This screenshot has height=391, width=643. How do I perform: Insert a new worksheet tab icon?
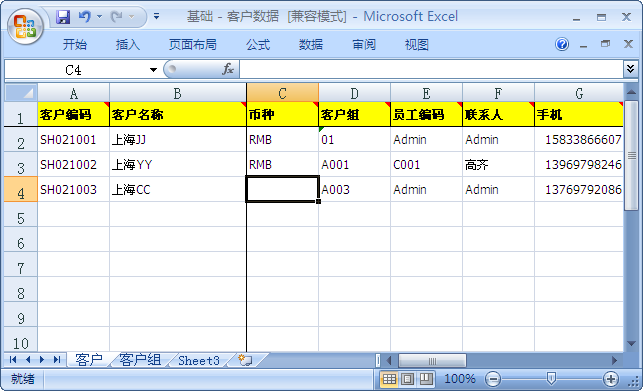[x=245, y=360]
